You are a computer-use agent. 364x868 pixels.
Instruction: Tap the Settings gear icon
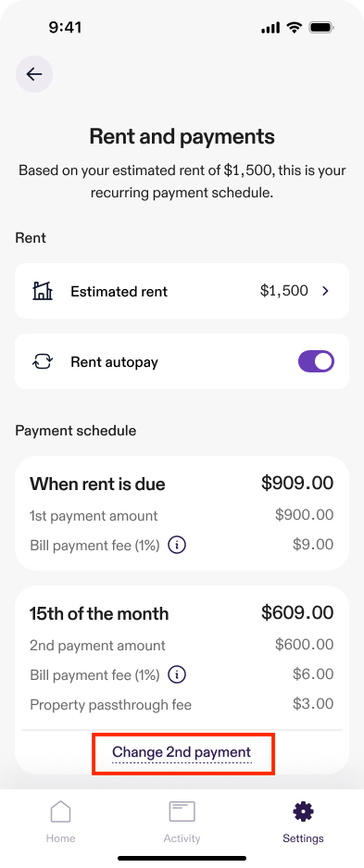pyautogui.click(x=303, y=812)
